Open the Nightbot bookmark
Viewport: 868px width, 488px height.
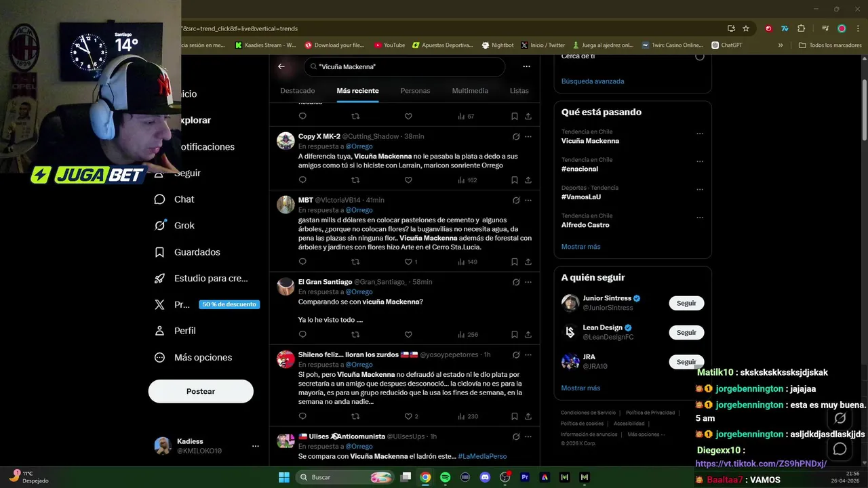[498, 45]
